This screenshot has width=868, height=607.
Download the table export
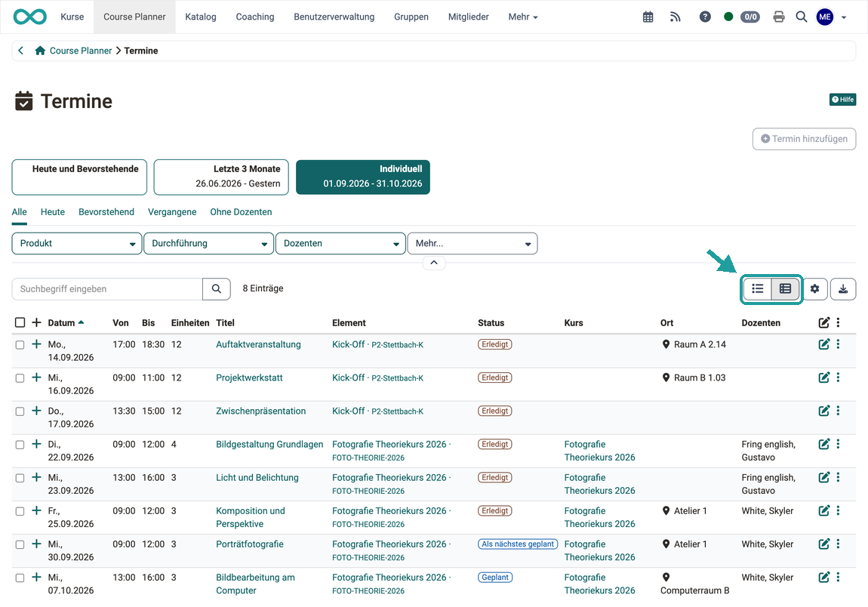click(843, 288)
